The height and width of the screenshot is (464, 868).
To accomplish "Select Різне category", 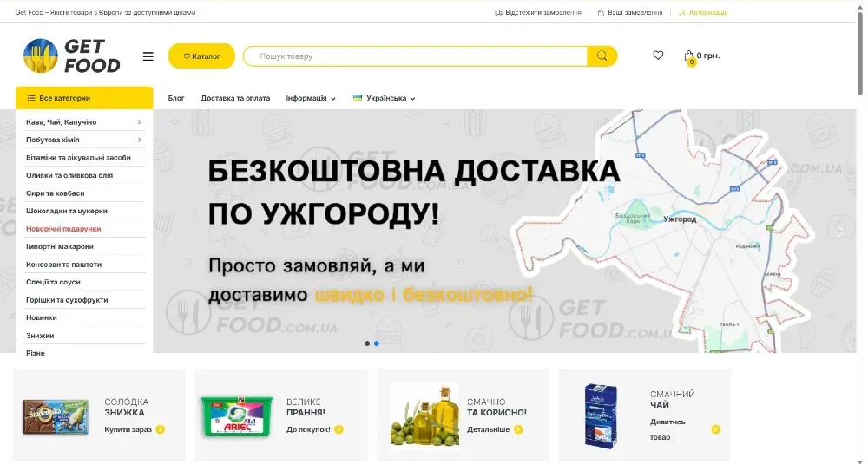I will (x=36, y=353).
